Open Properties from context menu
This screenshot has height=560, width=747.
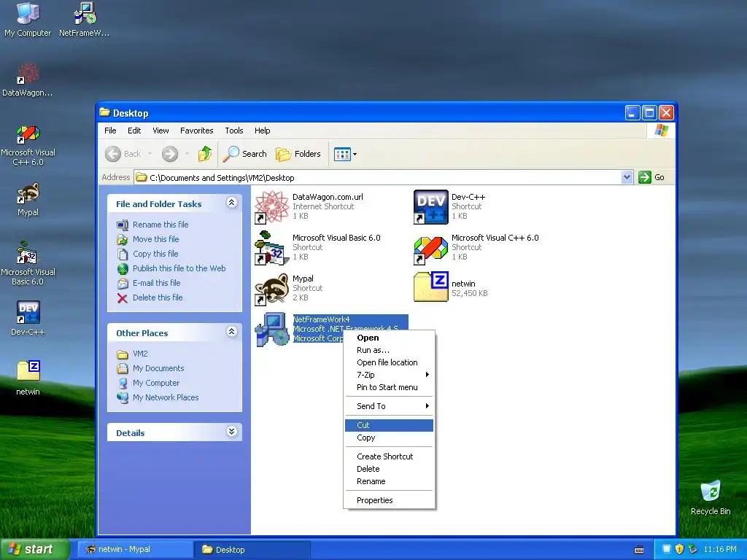(389, 500)
